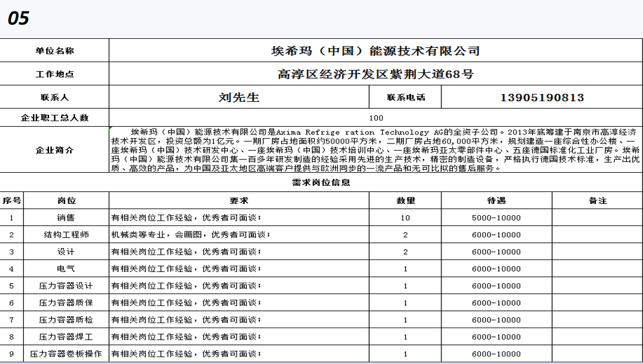Click the 结构工程师 position cell
This screenshot has width=643, height=364.
(x=66, y=235)
